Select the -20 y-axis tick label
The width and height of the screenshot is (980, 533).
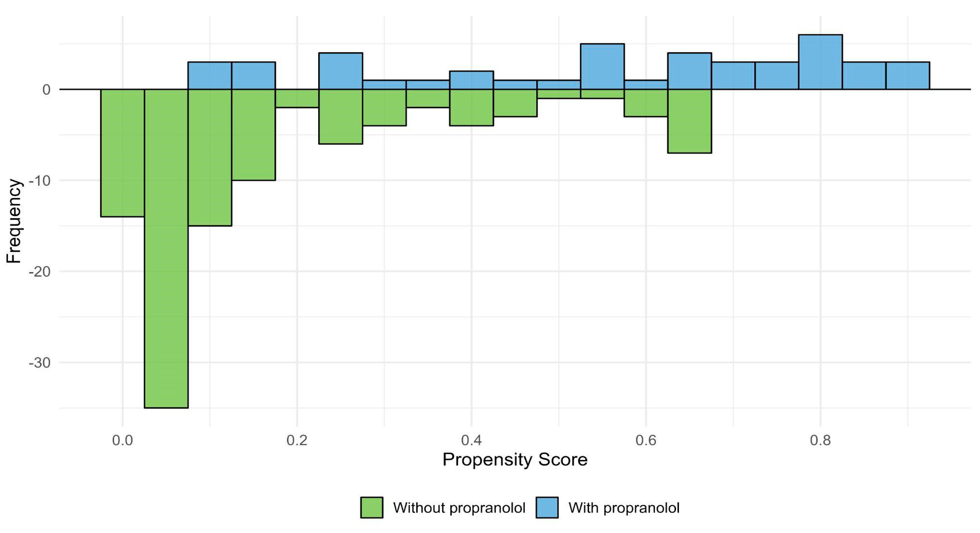(x=39, y=272)
